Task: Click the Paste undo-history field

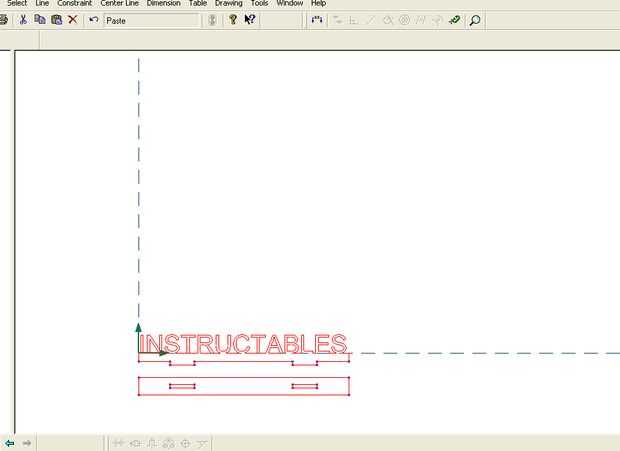Action: pos(152,21)
